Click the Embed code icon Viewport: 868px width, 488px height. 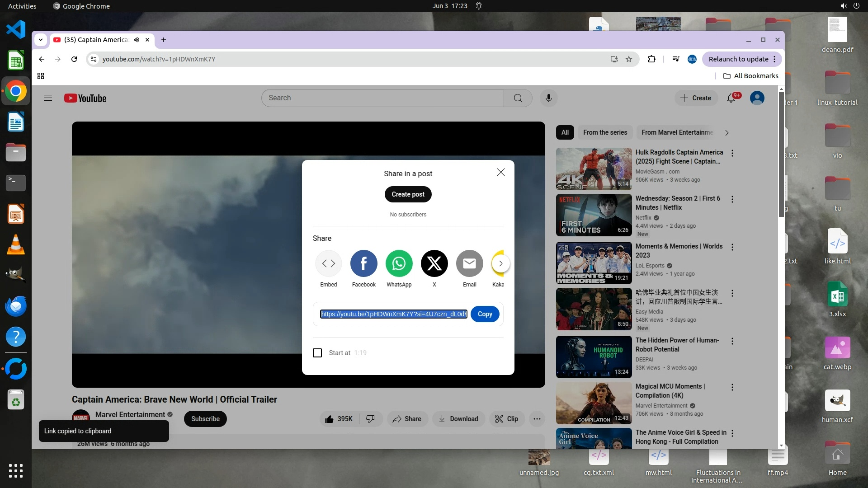pos(328,263)
